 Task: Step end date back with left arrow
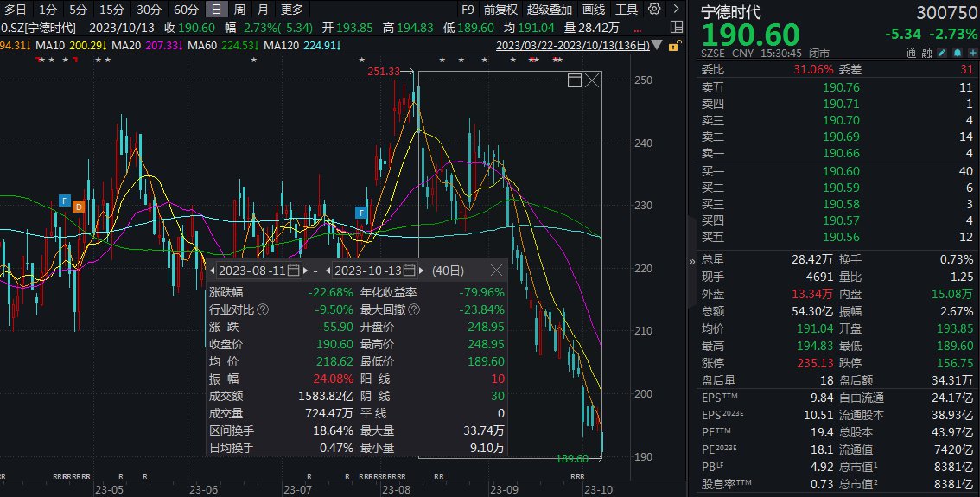pos(328,271)
